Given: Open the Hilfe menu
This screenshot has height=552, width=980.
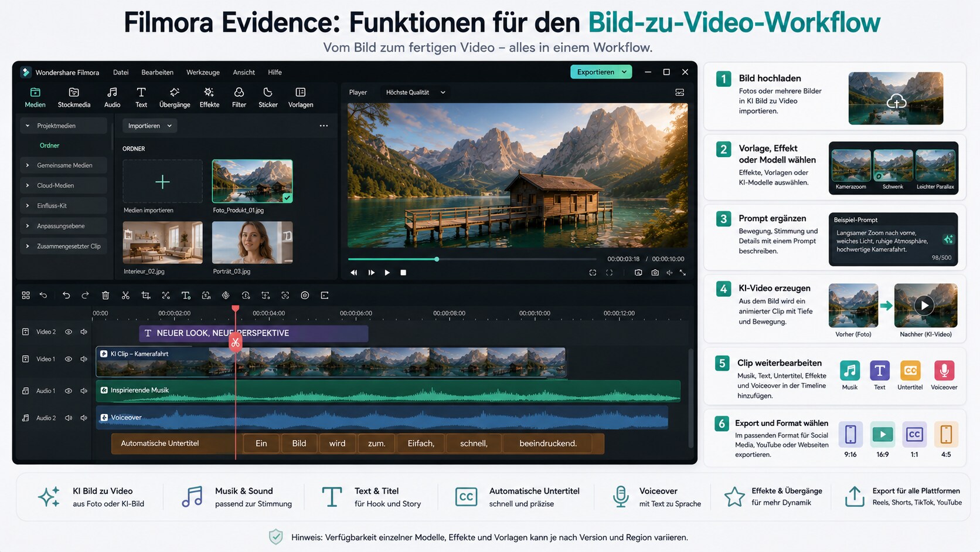Looking at the screenshot, I should tap(275, 72).
